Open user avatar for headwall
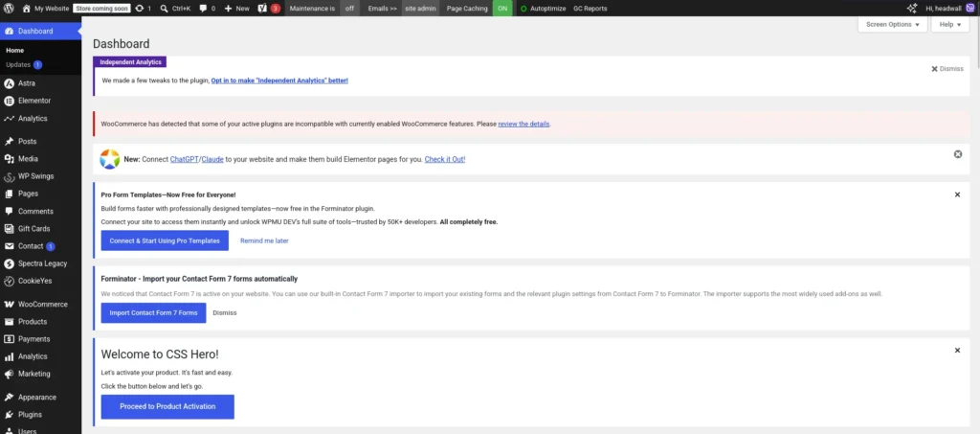Screen dimensions: 980x434 (969, 8)
